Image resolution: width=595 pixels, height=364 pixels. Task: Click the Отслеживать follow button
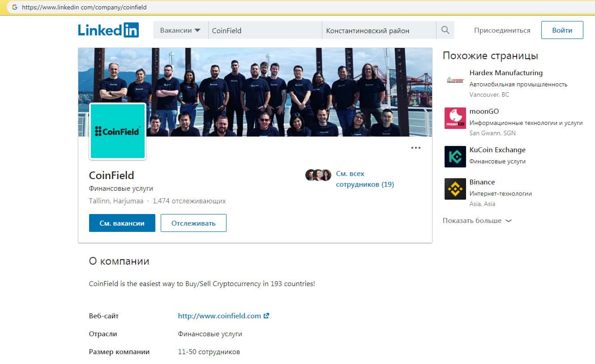click(193, 223)
